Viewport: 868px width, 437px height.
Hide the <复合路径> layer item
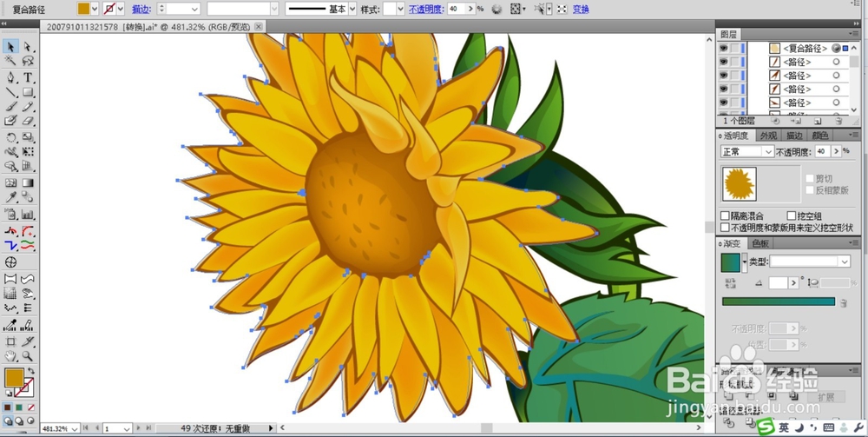coord(723,48)
